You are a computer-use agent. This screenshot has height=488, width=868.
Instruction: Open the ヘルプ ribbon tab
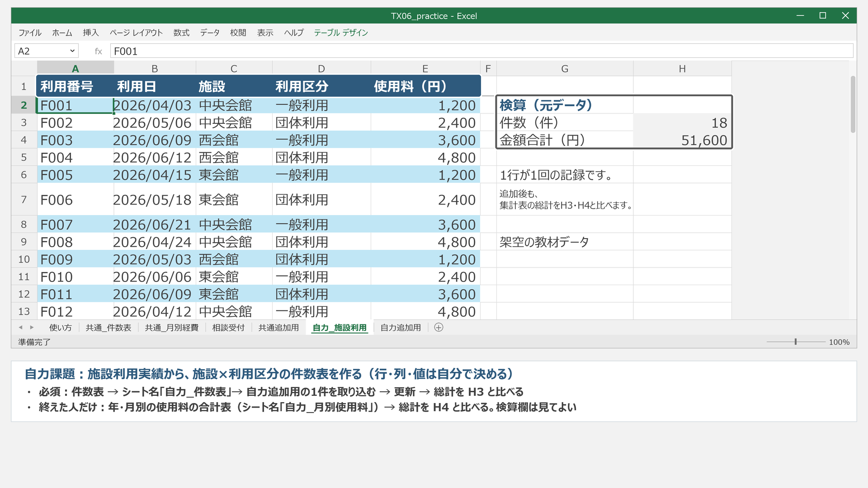[x=294, y=33]
